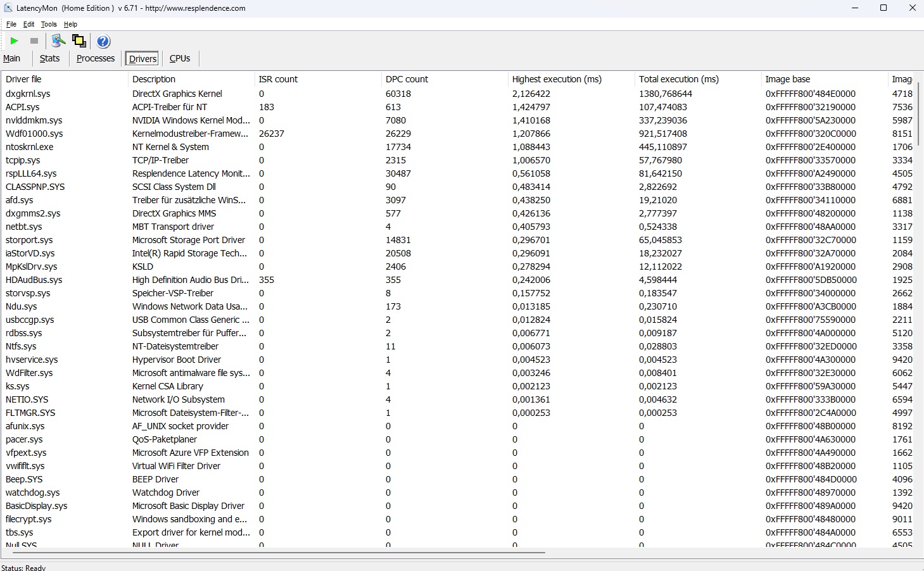924x571 pixels.
Task: Select the NETIO.SYS row
Action: point(459,399)
